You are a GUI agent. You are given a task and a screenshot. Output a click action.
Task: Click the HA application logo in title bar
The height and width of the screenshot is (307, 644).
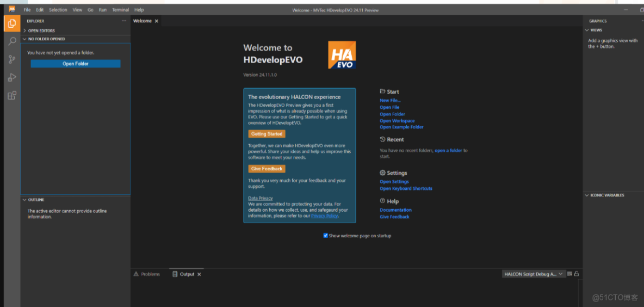click(x=12, y=9)
